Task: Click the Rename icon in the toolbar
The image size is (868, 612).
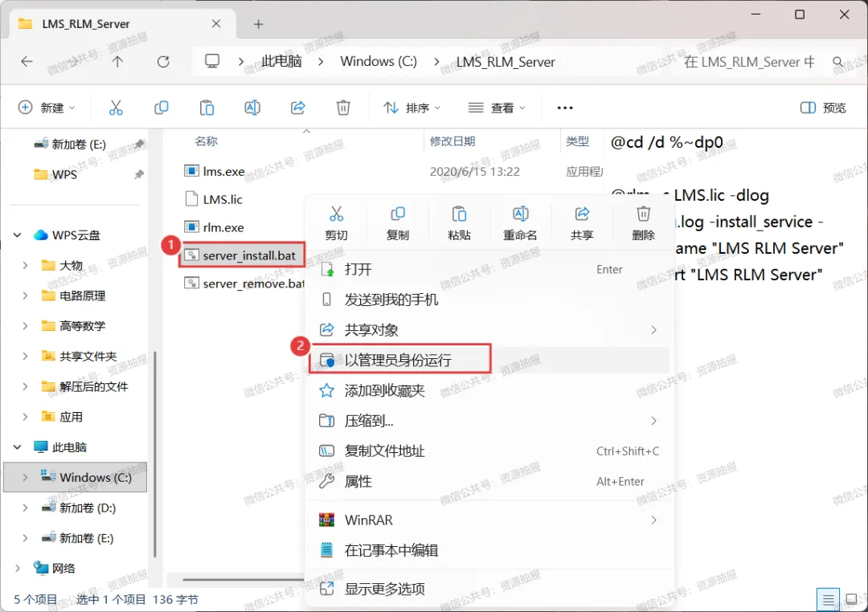Action: point(252,108)
